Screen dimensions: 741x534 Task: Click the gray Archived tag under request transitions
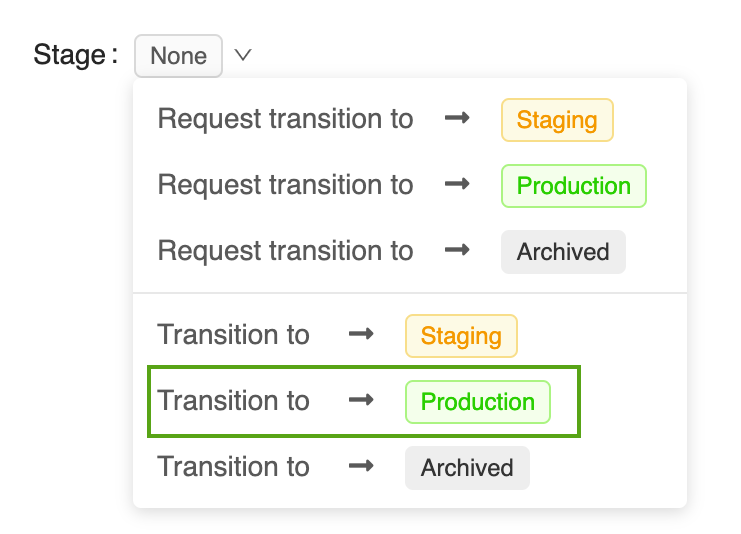point(563,252)
